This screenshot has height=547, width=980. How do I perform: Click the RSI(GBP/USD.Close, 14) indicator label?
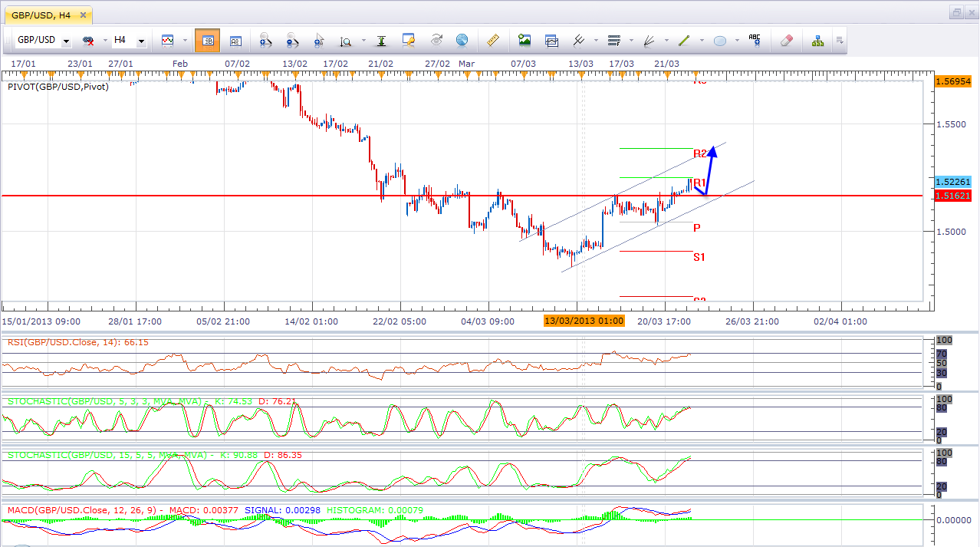pos(78,342)
